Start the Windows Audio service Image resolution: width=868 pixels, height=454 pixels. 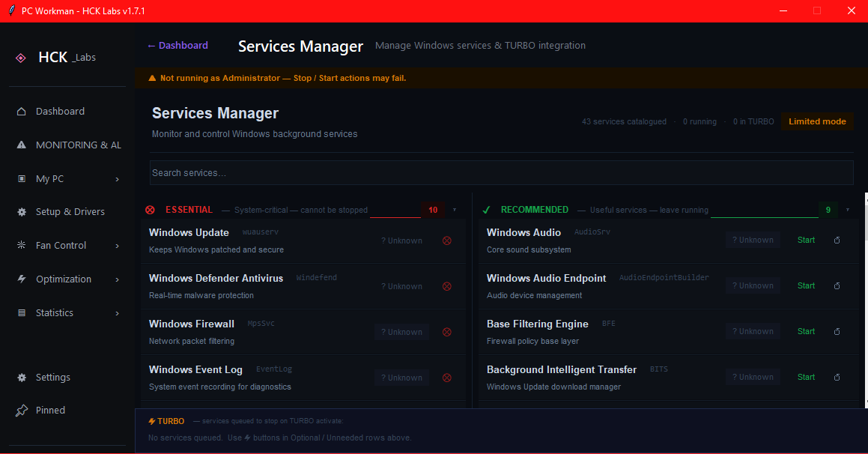[x=806, y=240]
